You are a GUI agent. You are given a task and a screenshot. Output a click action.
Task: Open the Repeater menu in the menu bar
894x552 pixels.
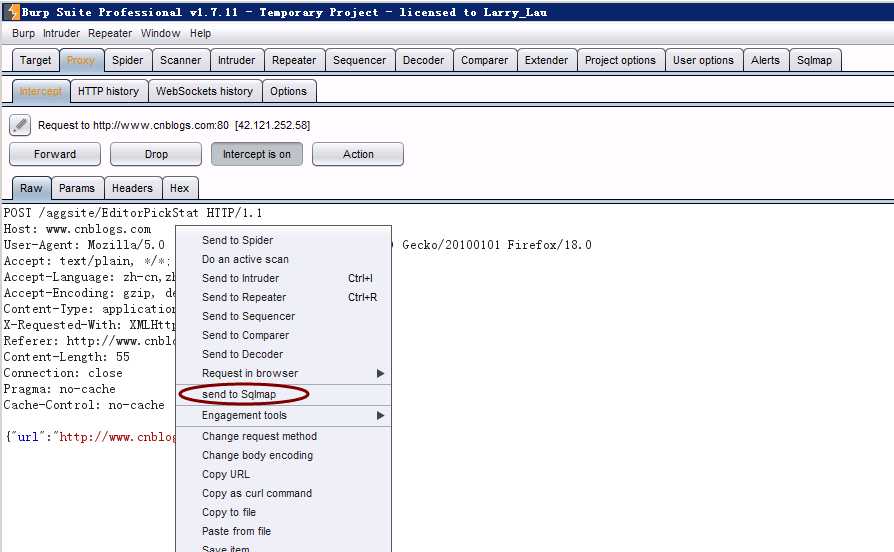pyautogui.click(x=110, y=34)
